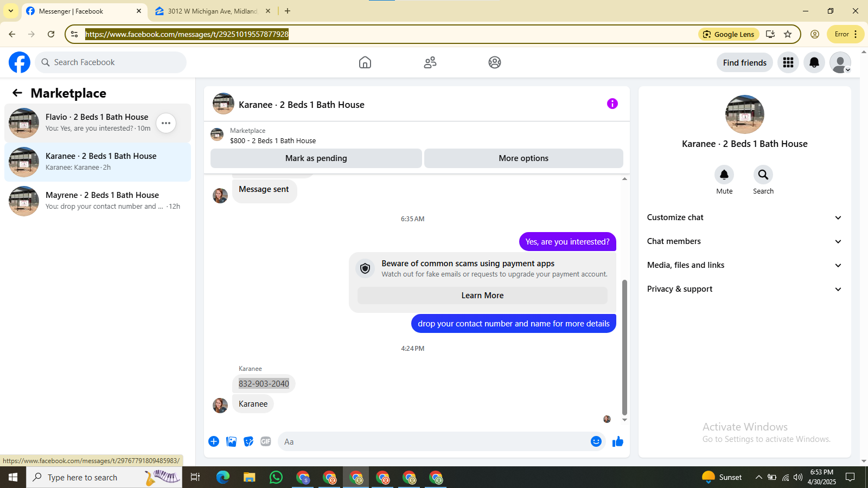Switch to Messenger | Facebook tab
Screen dimensions: 868x488
coord(84,11)
